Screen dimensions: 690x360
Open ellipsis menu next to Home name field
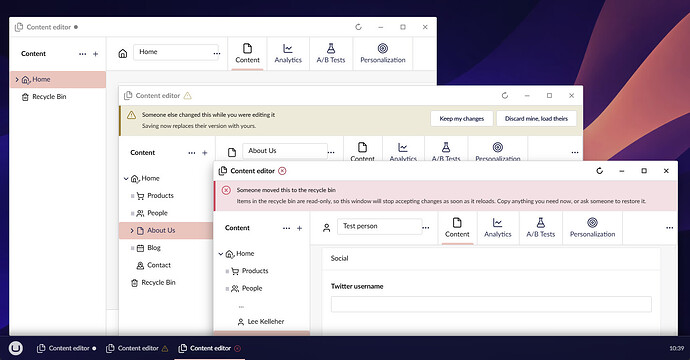[x=217, y=53]
